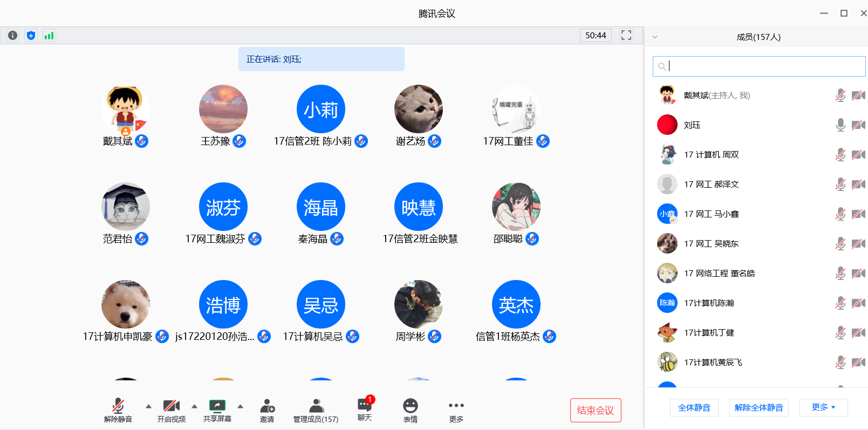
Task: Click the member search input field
Action: point(758,66)
